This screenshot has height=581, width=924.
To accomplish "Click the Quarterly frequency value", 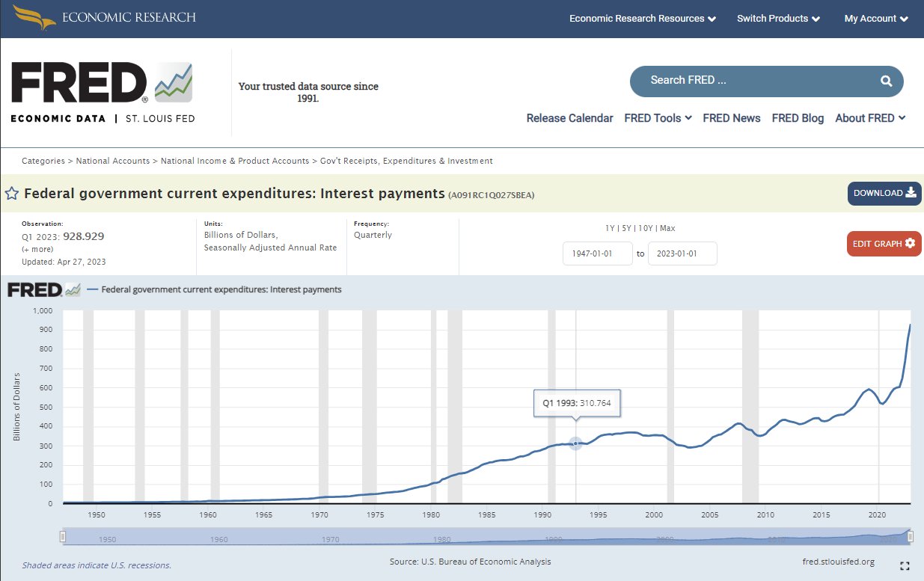I will coord(373,235).
